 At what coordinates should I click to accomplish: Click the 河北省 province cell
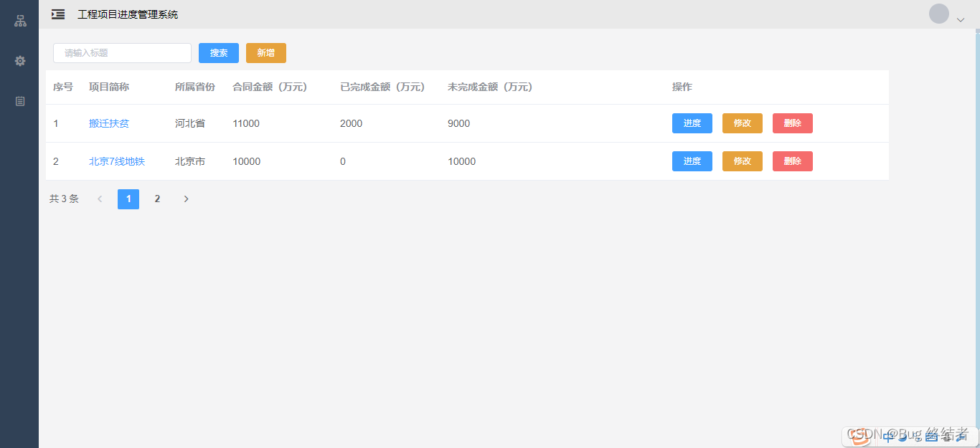190,123
